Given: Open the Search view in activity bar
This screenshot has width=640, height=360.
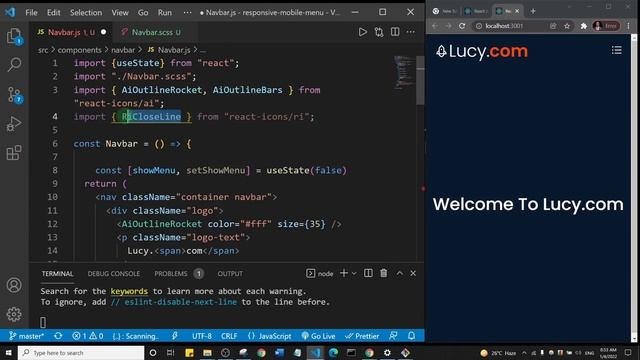Looking at the screenshot, I should pos(14,64).
